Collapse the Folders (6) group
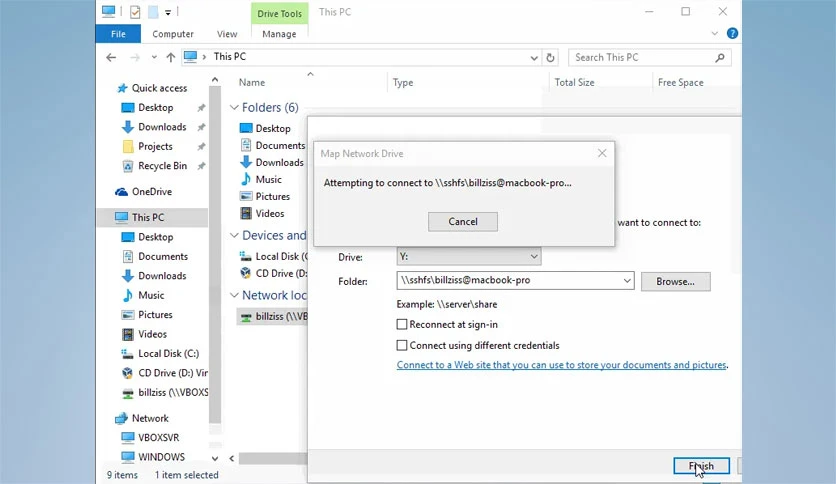The width and height of the screenshot is (836, 484). [234, 107]
